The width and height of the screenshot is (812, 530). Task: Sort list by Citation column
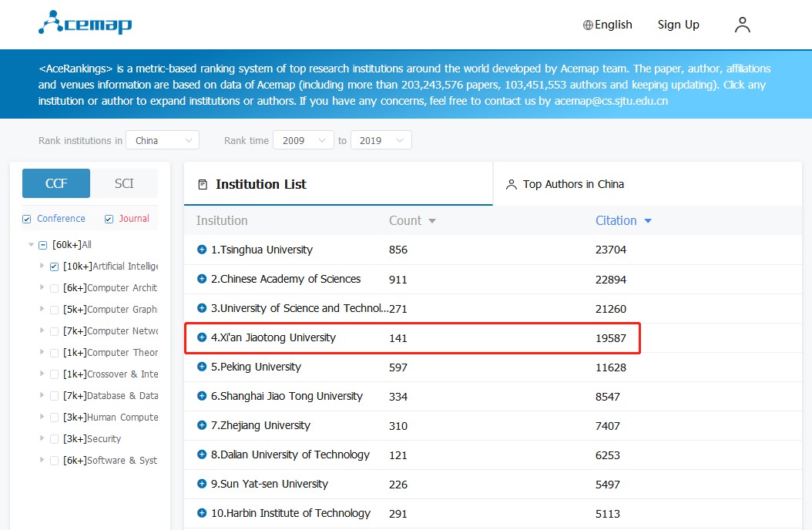click(623, 220)
